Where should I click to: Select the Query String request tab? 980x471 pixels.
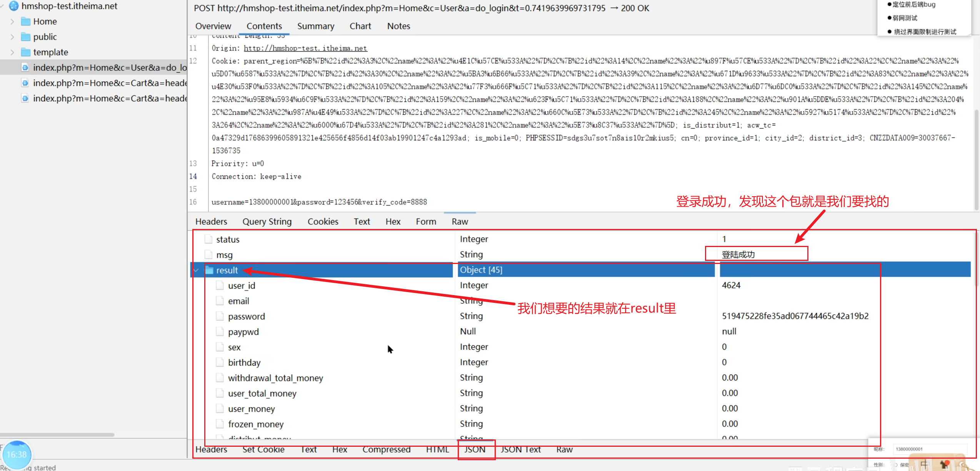(267, 222)
